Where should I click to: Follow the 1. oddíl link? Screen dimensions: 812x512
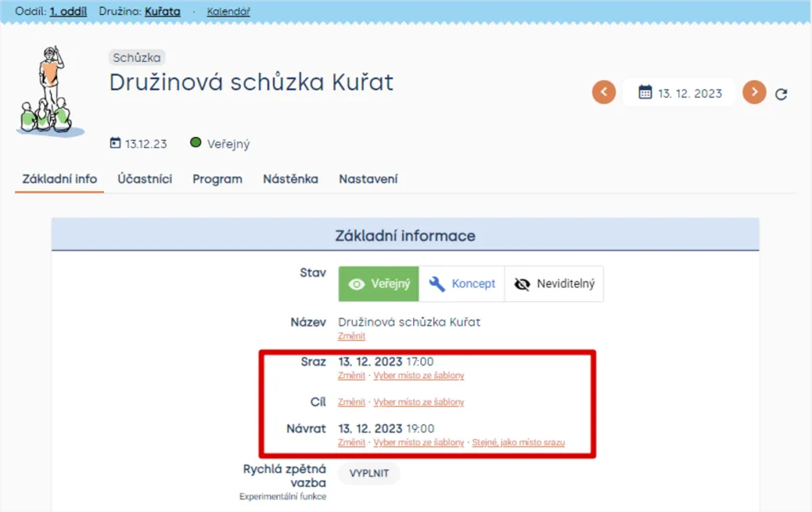pos(68,11)
